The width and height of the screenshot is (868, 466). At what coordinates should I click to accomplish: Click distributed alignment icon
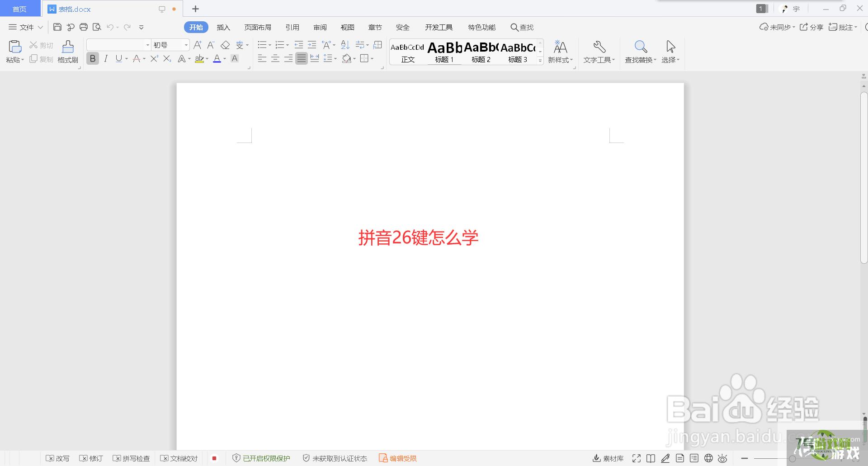(x=315, y=58)
